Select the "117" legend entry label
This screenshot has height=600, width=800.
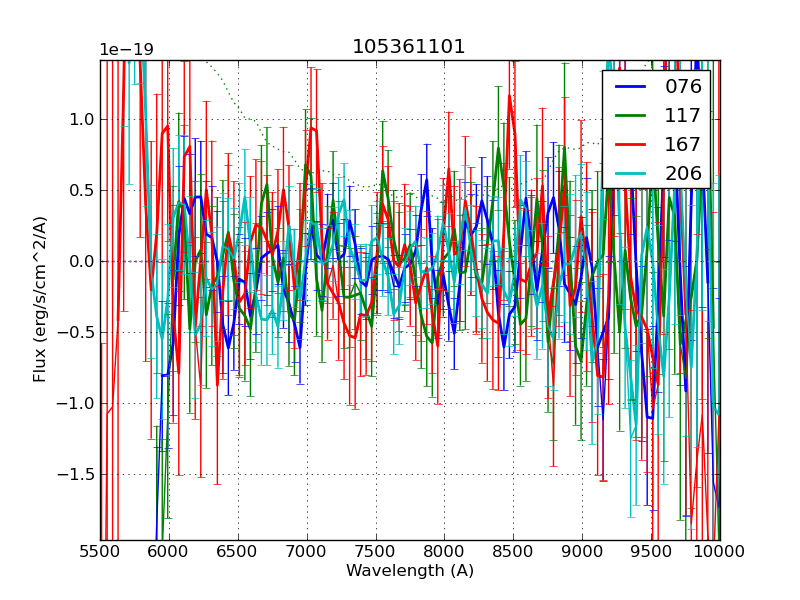(683, 115)
